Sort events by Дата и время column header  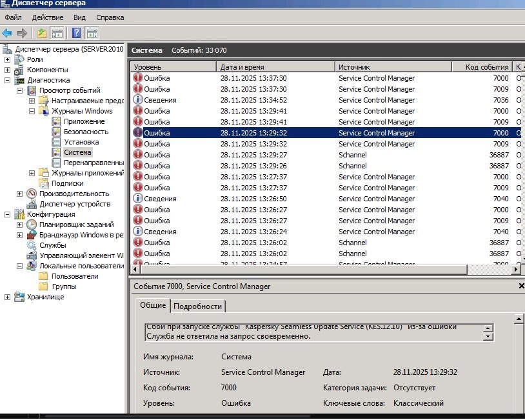tap(242, 67)
